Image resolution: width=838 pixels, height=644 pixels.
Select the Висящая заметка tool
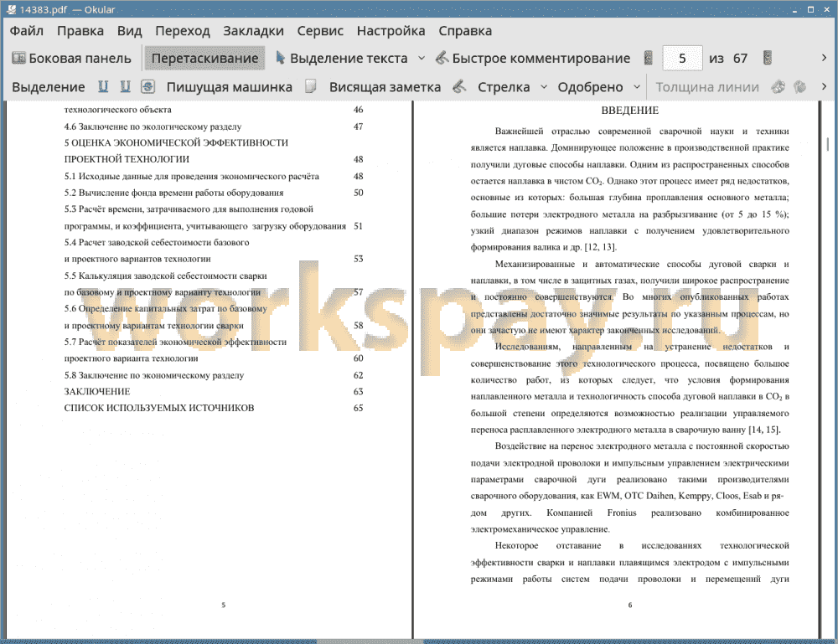[385, 87]
